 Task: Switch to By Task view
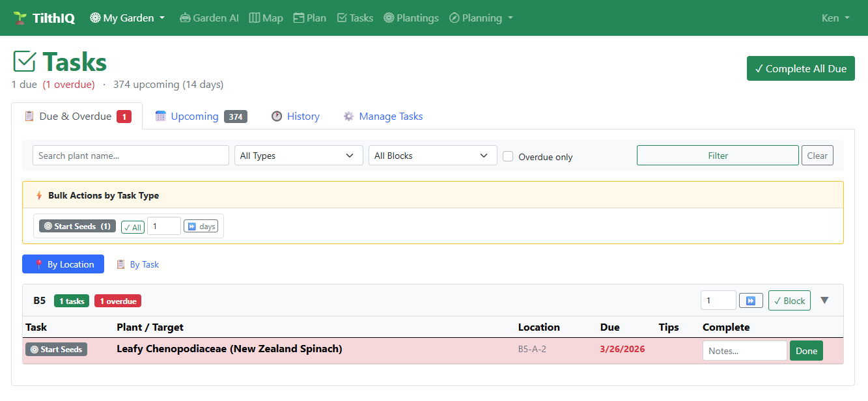point(137,264)
